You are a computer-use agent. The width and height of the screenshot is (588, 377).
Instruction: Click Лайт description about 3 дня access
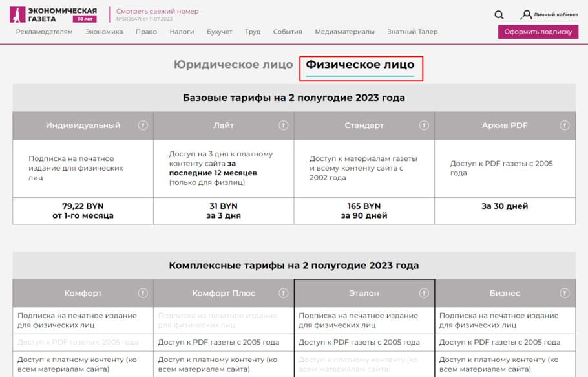[221, 168]
